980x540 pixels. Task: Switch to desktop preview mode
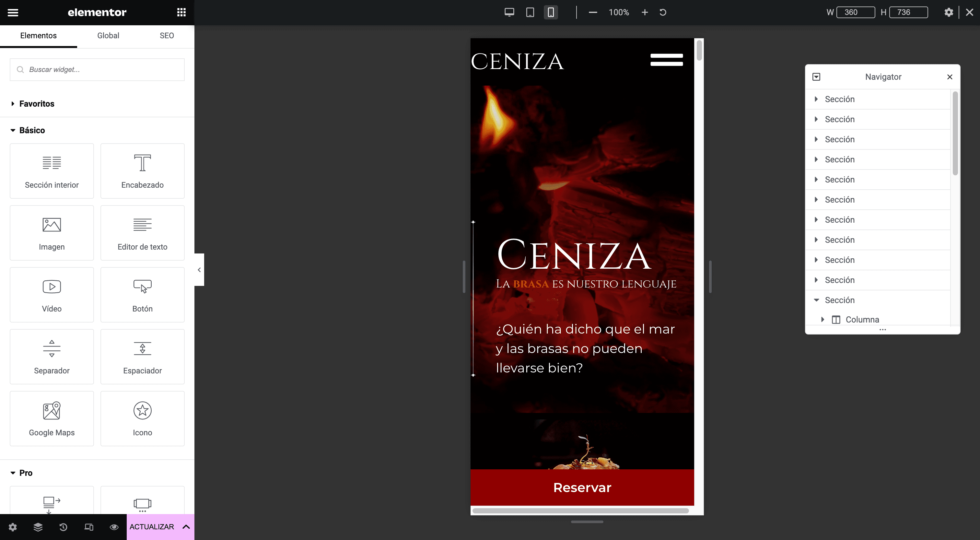509,12
